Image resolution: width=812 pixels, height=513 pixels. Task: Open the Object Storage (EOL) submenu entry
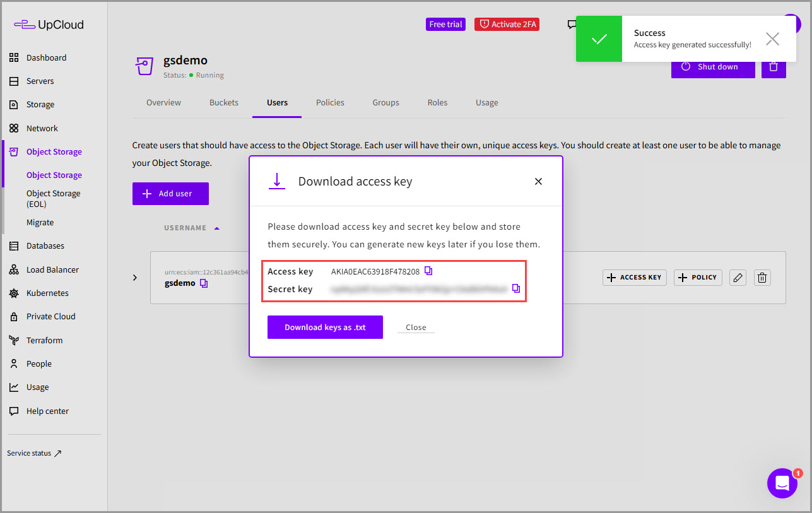pyautogui.click(x=54, y=199)
